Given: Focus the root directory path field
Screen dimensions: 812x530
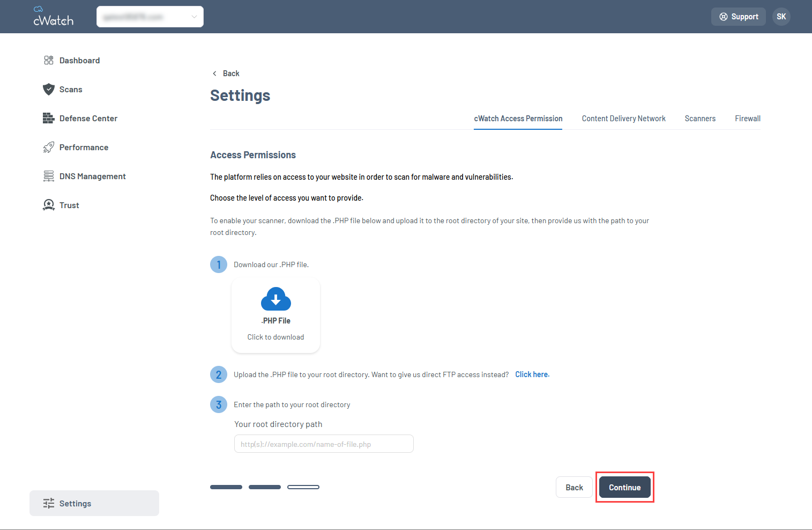Looking at the screenshot, I should [x=324, y=444].
